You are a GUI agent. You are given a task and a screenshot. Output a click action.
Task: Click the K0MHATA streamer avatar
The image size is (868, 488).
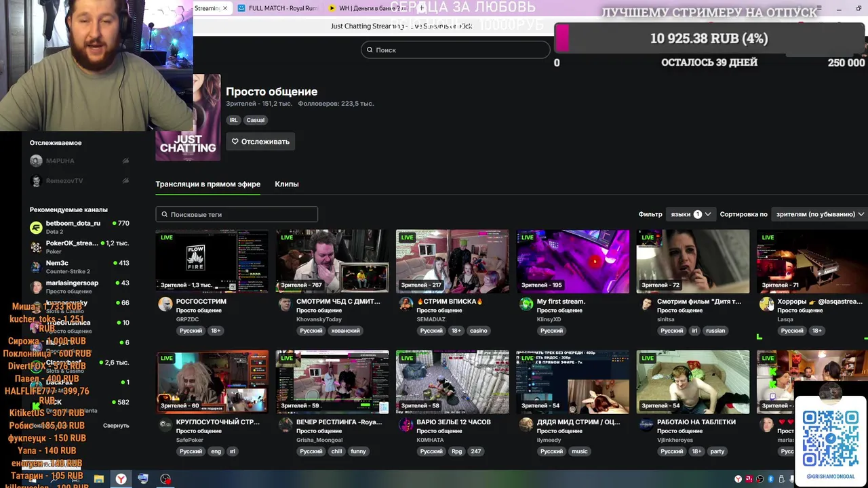coord(406,424)
